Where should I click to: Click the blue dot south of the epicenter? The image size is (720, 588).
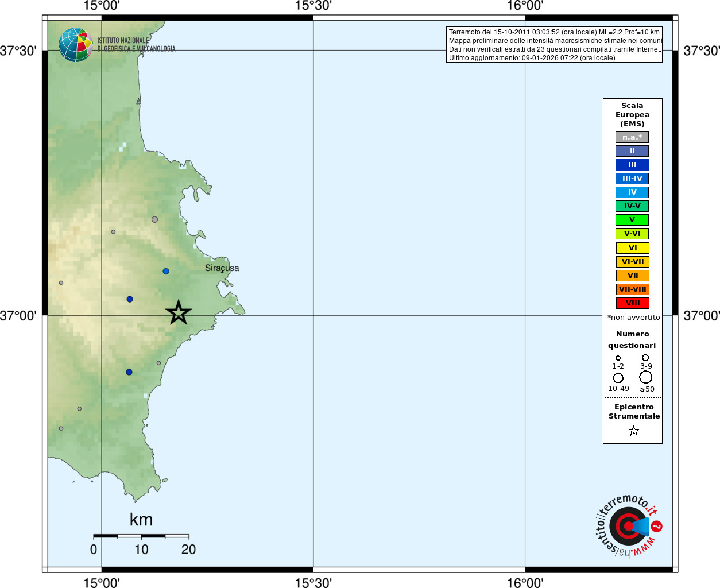(x=129, y=372)
